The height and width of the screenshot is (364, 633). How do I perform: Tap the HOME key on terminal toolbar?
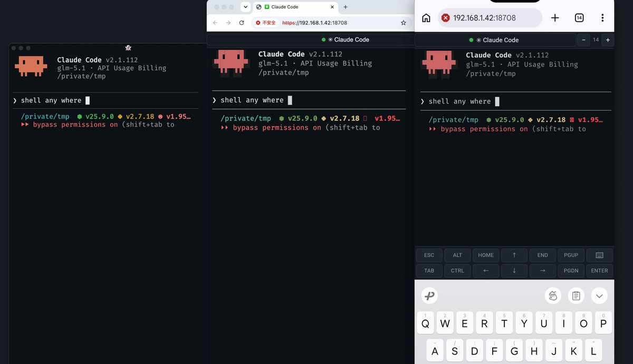click(486, 255)
